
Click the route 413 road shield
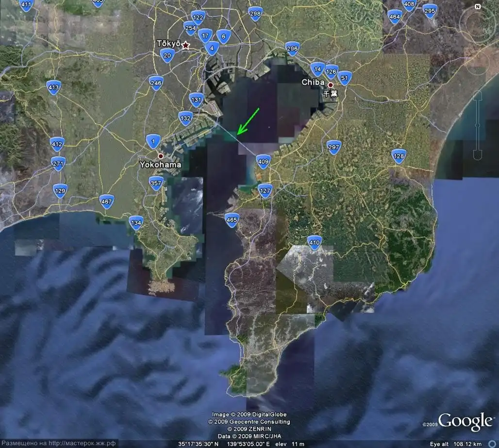tap(54, 87)
